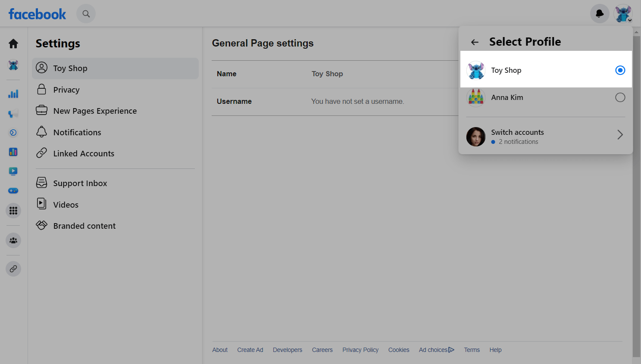Click the search magnifier icon
Image resolution: width=641 pixels, height=364 pixels.
click(86, 14)
